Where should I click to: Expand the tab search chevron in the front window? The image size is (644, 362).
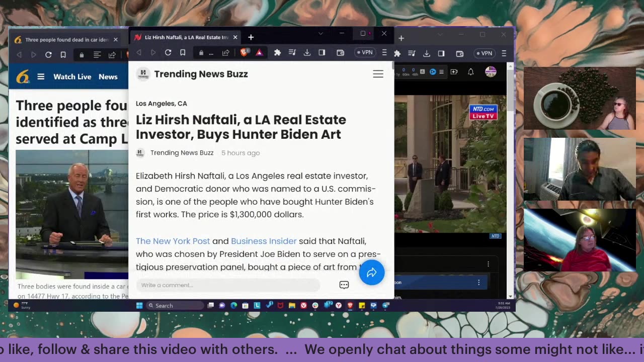click(320, 34)
